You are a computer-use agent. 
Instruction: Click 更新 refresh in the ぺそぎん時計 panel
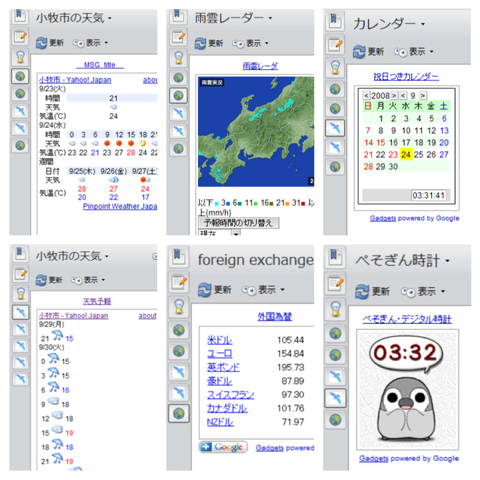coord(372,292)
